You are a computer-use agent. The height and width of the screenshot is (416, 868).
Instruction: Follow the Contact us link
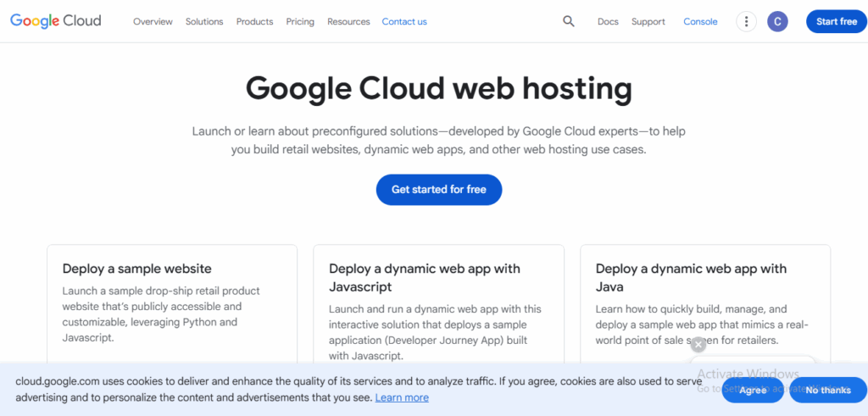[x=404, y=21]
